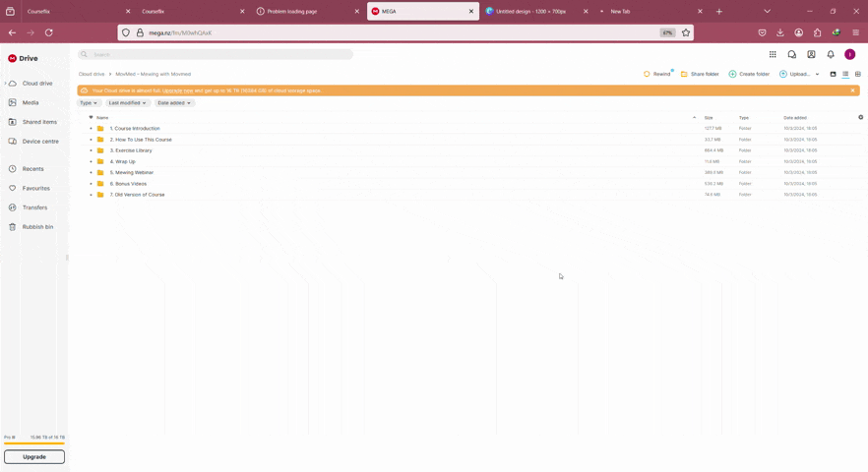Open Cloud drive in the sidebar
The height and width of the screenshot is (472, 868).
tap(37, 84)
